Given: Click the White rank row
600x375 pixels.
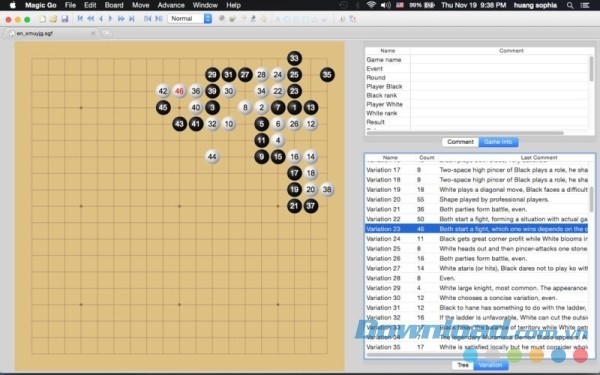Looking at the screenshot, I should point(476,113).
